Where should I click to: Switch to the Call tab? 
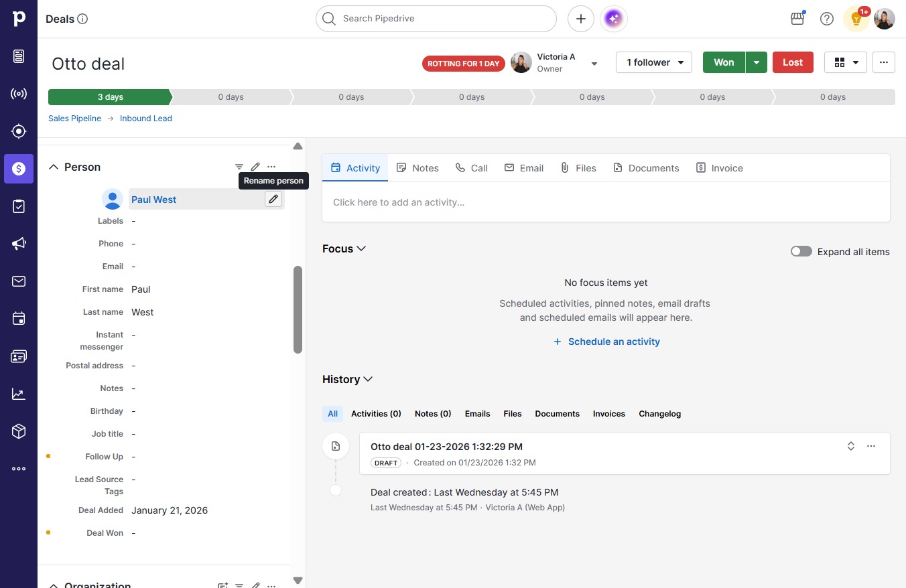click(472, 168)
